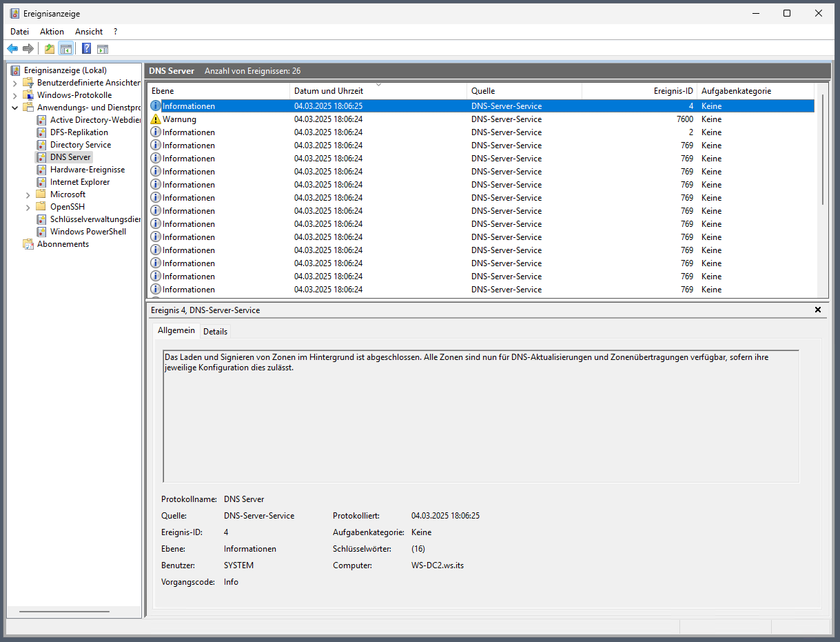Open the Ansicht menu
This screenshot has height=642, width=840.
tap(89, 32)
